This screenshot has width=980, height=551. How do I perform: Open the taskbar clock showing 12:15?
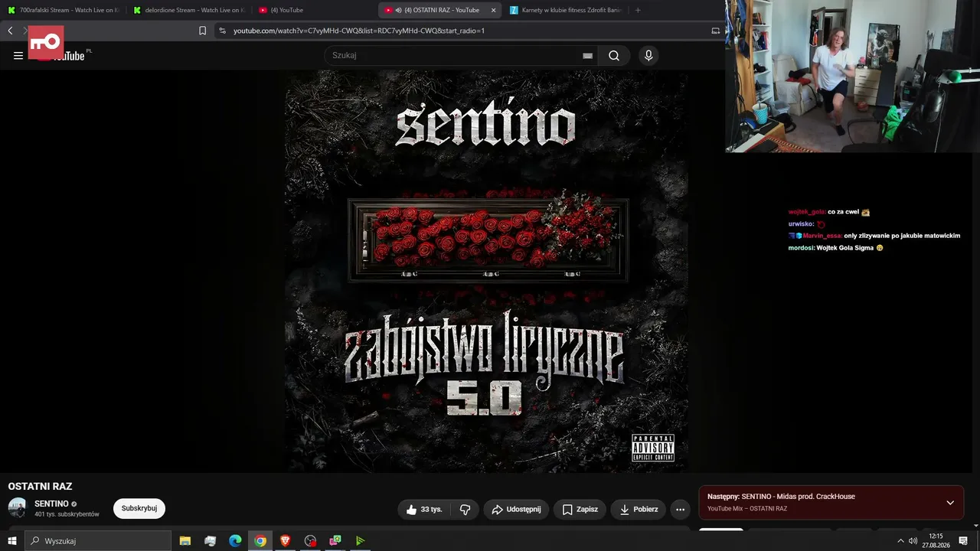click(936, 541)
